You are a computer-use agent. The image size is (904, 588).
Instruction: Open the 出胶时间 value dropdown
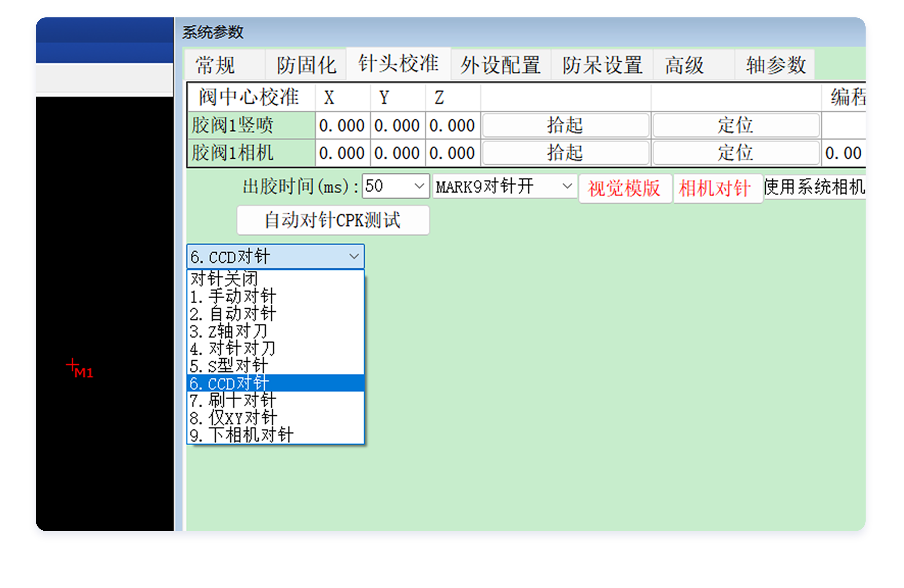click(x=419, y=186)
